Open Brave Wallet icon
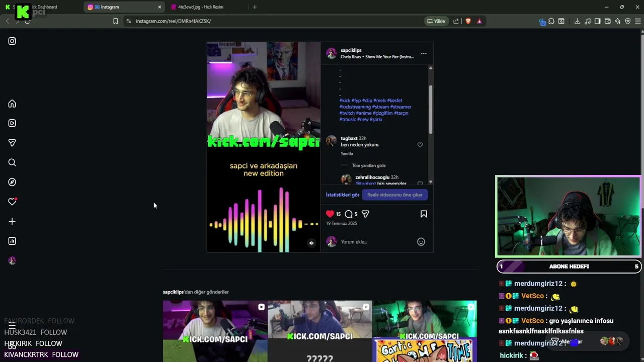 pyautogui.click(x=608, y=21)
